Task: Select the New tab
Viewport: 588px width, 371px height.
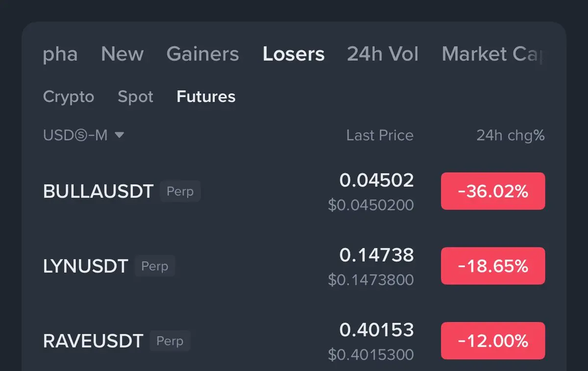Action: pos(122,54)
